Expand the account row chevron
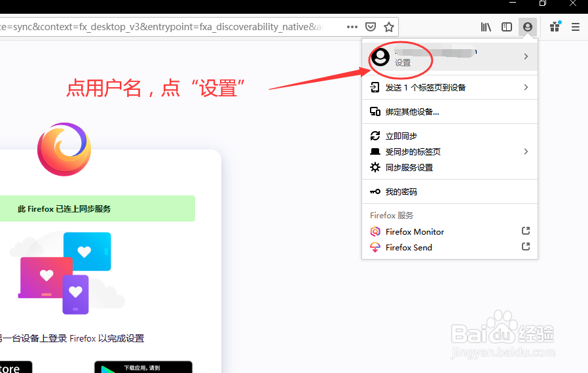 [526, 56]
